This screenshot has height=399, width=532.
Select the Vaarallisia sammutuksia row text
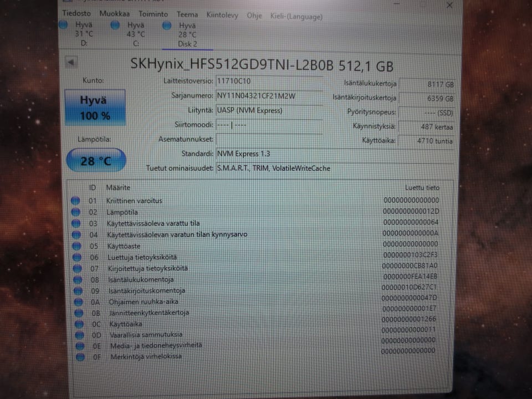[146, 335]
